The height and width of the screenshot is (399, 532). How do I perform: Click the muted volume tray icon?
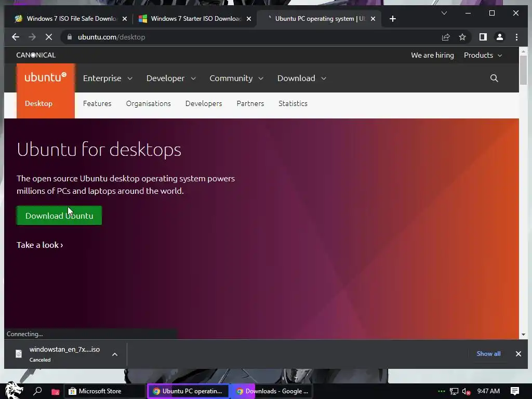(467, 392)
